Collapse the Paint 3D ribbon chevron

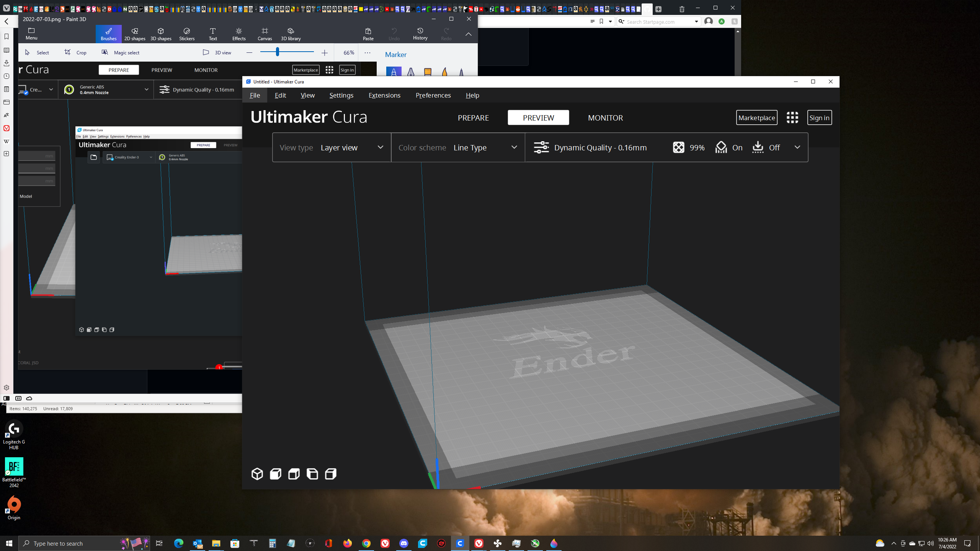pos(469,34)
